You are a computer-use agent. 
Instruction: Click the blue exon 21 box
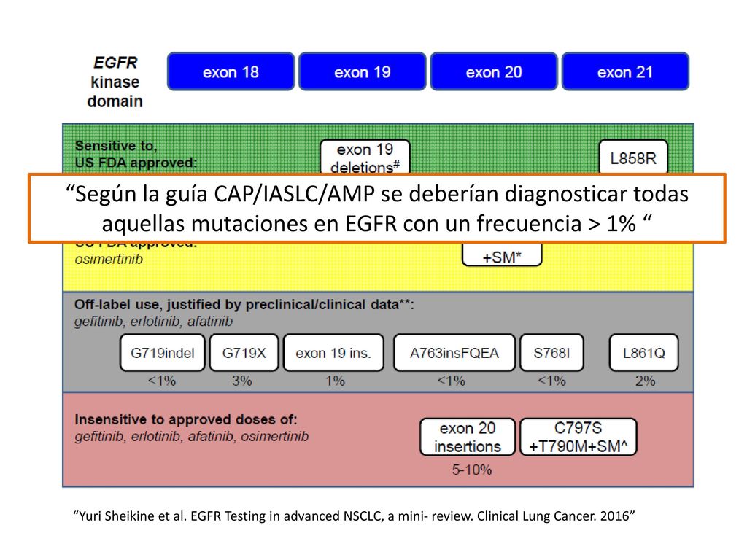point(625,71)
